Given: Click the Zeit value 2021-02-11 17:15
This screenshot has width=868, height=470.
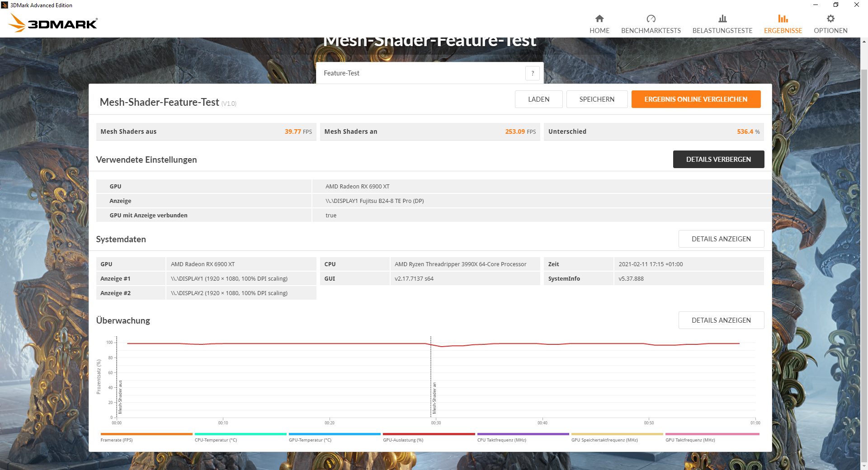Looking at the screenshot, I should click(x=651, y=264).
